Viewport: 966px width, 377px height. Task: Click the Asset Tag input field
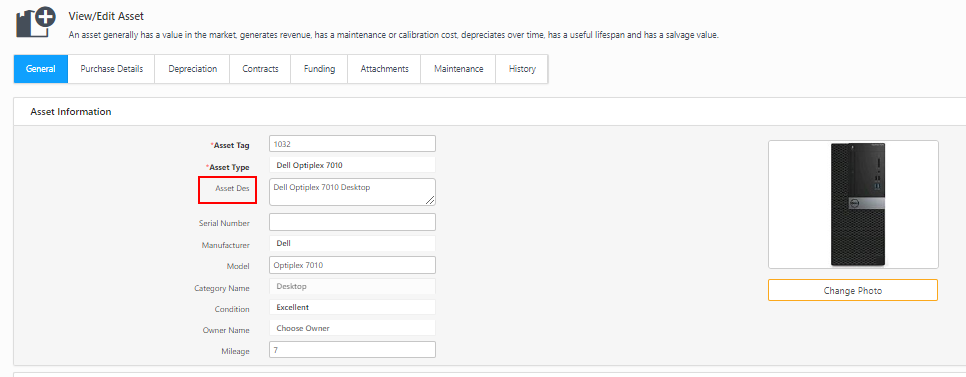point(352,144)
